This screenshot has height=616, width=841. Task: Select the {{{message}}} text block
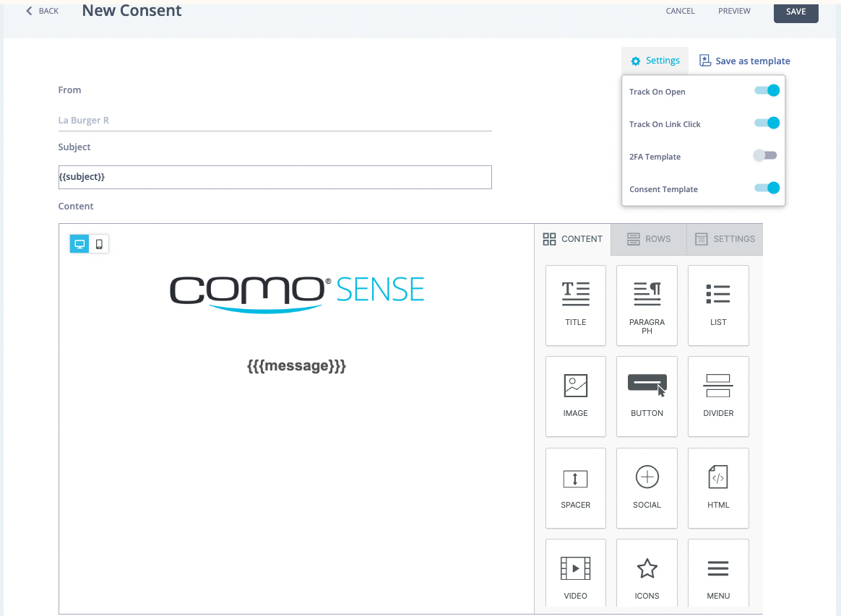click(297, 366)
